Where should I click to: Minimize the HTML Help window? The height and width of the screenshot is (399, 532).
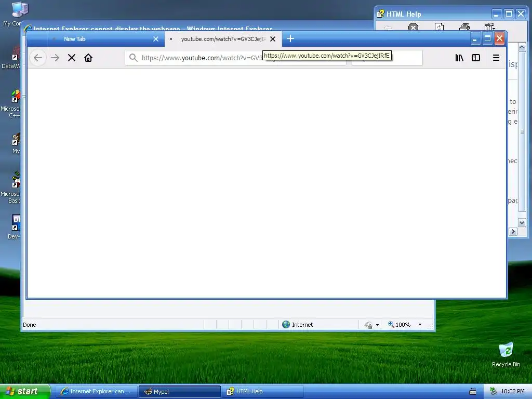coord(496,14)
